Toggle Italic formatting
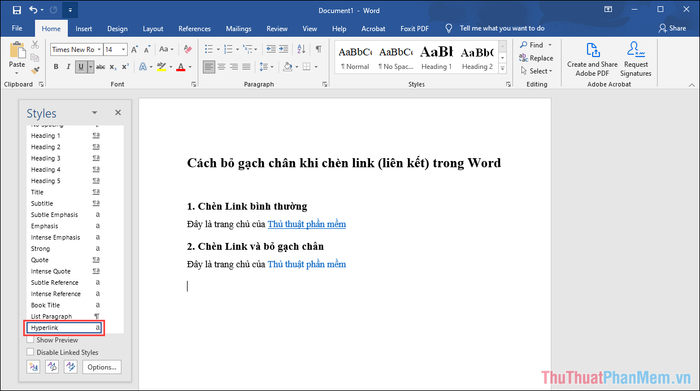700x391 pixels. pyautogui.click(x=68, y=67)
